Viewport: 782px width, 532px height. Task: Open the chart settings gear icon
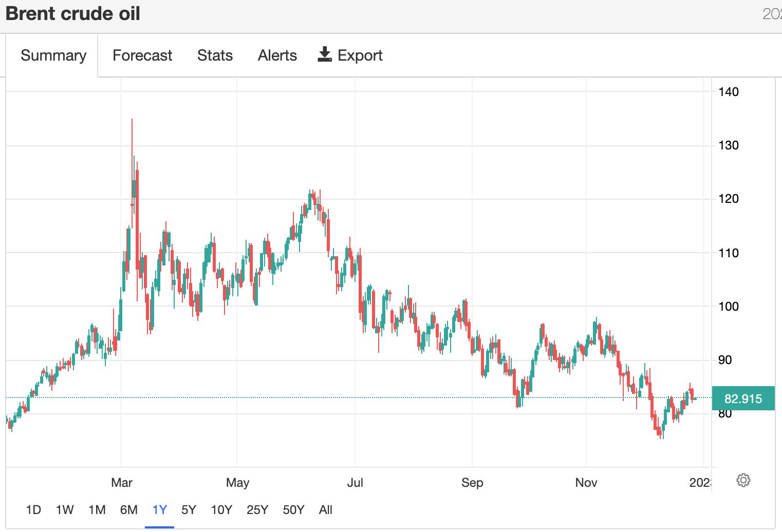(743, 480)
